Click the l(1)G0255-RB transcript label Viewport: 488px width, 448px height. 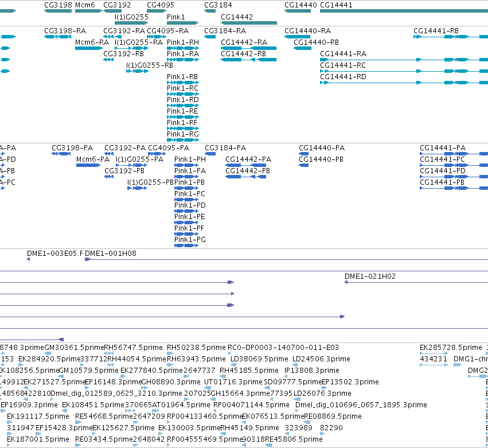click(x=150, y=65)
